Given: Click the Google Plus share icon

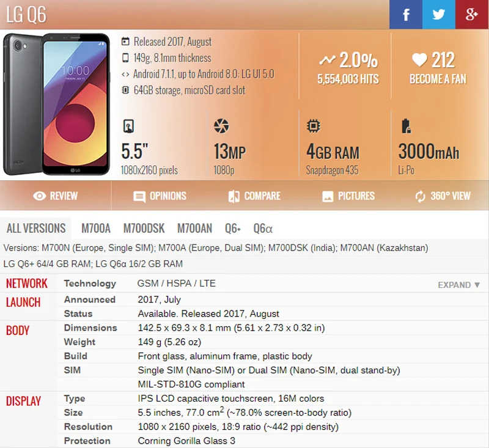Looking at the screenshot, I should coord(472,14).
